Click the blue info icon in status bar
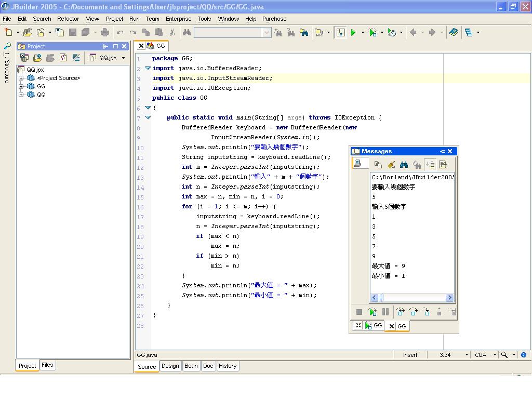 pos(524,355)
